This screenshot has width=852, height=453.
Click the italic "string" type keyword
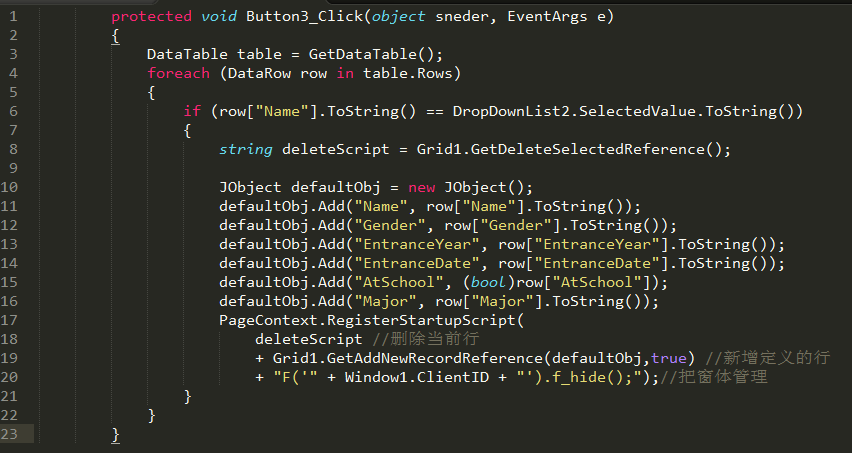[x=246, y=150]
